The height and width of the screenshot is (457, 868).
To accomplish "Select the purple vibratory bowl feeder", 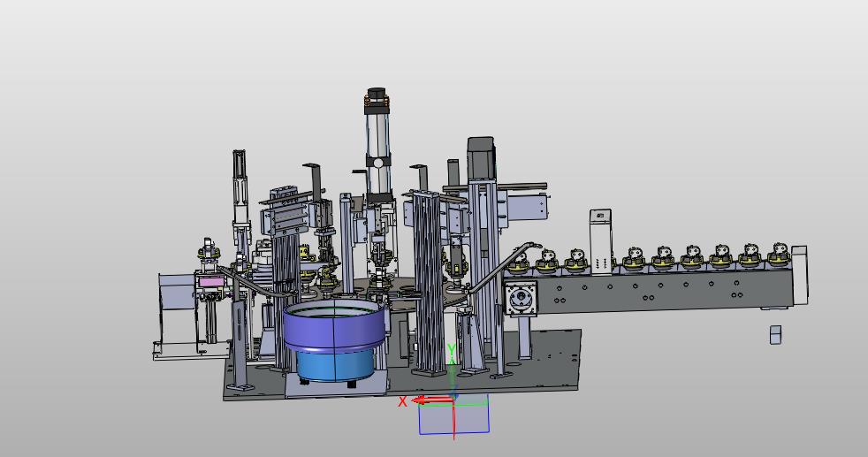I will (x=334, y=326).
